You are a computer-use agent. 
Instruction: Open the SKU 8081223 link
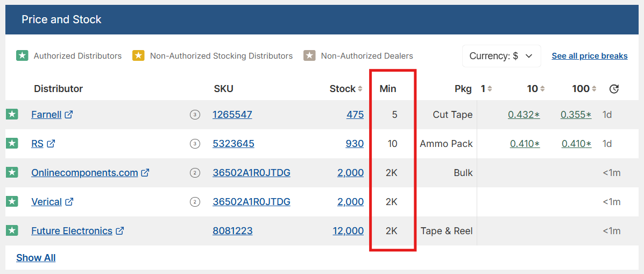tap(232, 231)
